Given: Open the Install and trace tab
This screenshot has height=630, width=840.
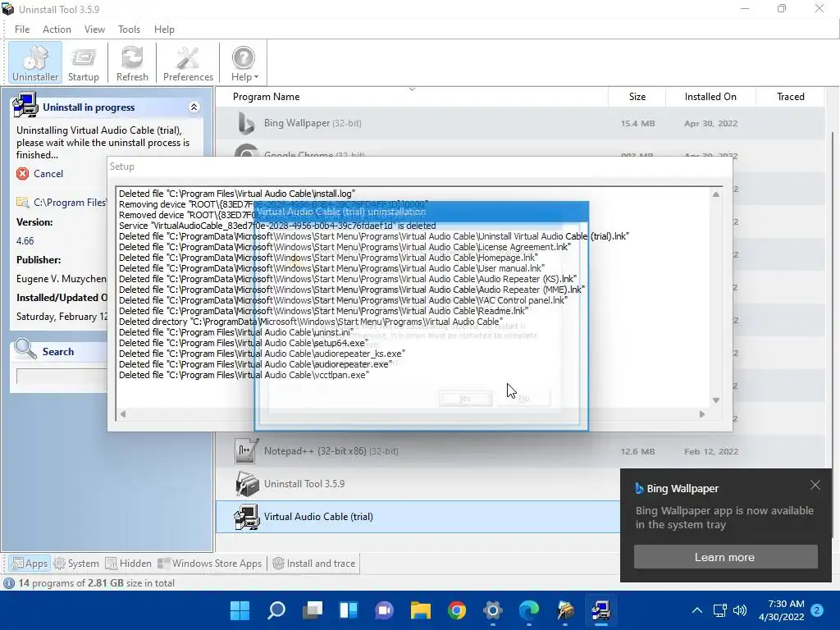Looking at the screenshot, I should (x=314, y=564).
